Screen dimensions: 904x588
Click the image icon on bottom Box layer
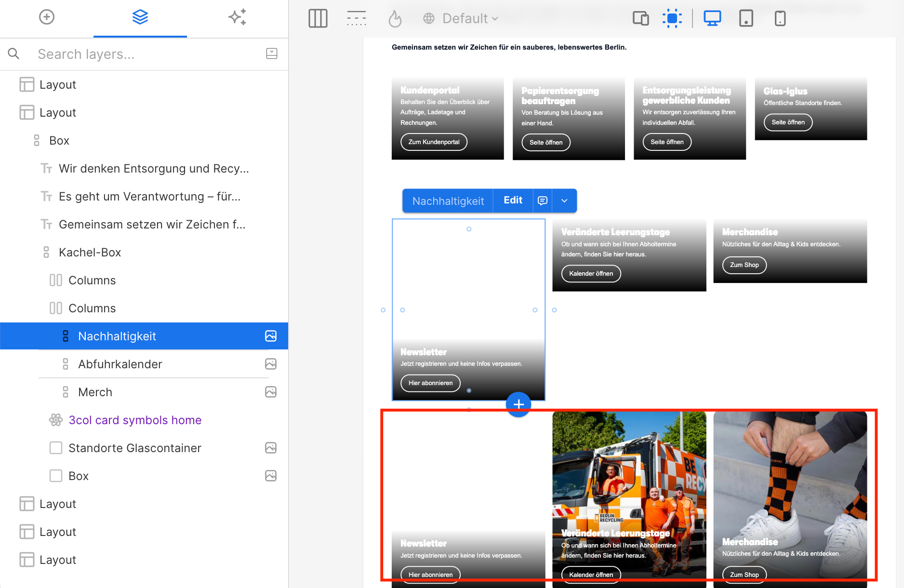click(271, 476)
